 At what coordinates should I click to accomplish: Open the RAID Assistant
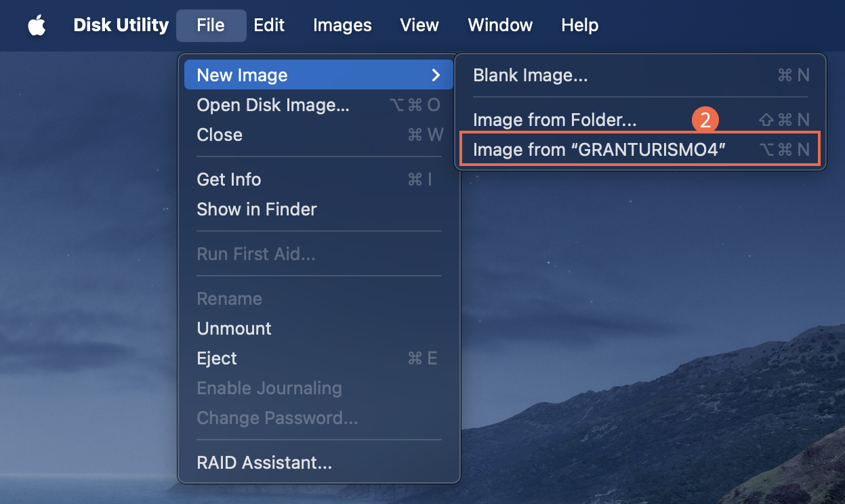[x=264, y=463]
